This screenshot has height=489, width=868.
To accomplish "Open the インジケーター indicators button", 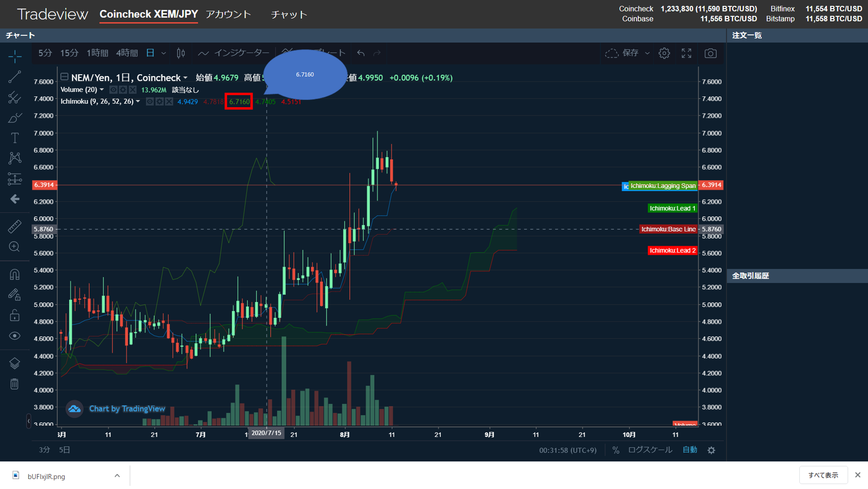I will (233, 53).
